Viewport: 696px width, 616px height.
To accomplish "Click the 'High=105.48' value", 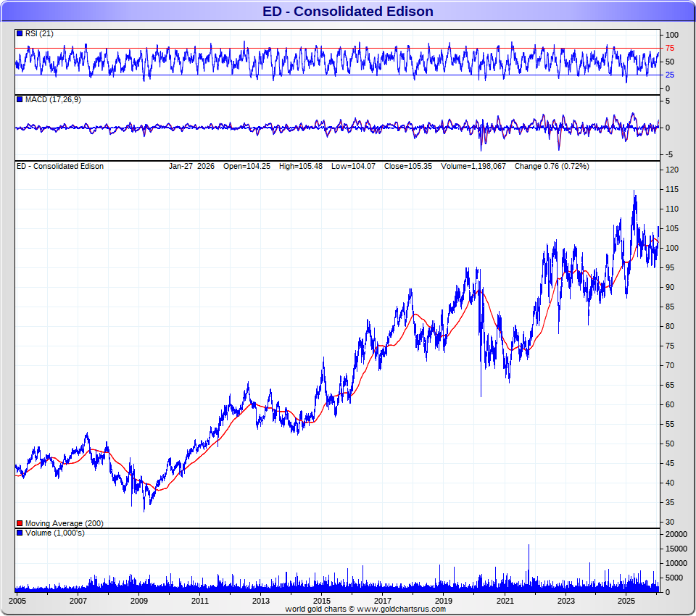I will point(300,166).
